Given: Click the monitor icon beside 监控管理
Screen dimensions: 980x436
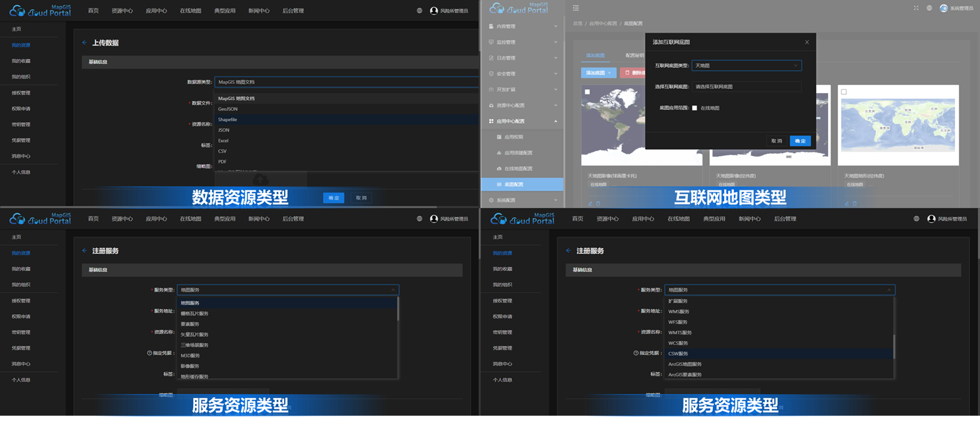Looking at the screenshot, I should click(x=492, y=42).
